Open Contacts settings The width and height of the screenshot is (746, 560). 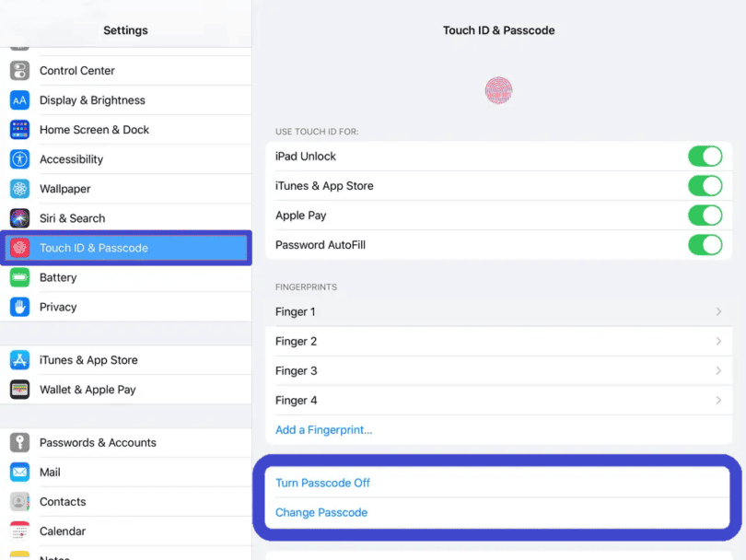pos(125,502)
